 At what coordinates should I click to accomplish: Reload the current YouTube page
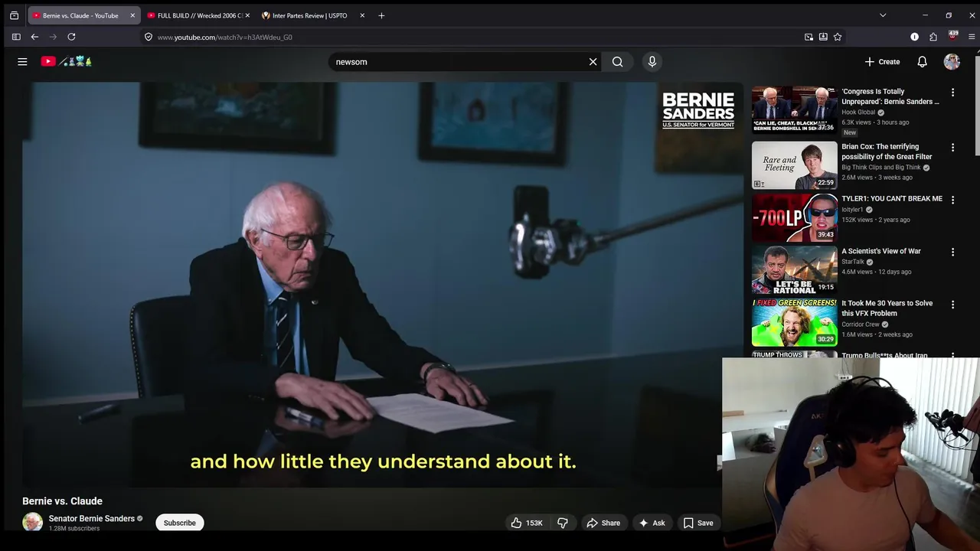pyautogui.click(x=71, y=37)
